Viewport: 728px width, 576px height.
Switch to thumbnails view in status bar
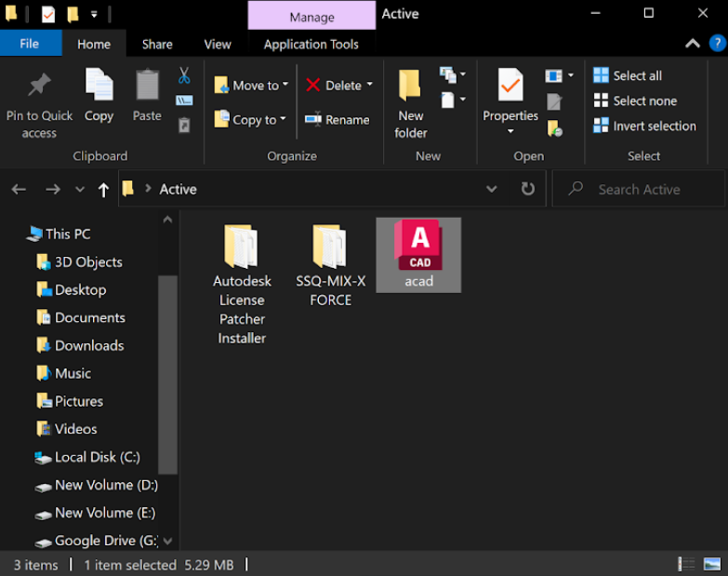pos(711,564)
